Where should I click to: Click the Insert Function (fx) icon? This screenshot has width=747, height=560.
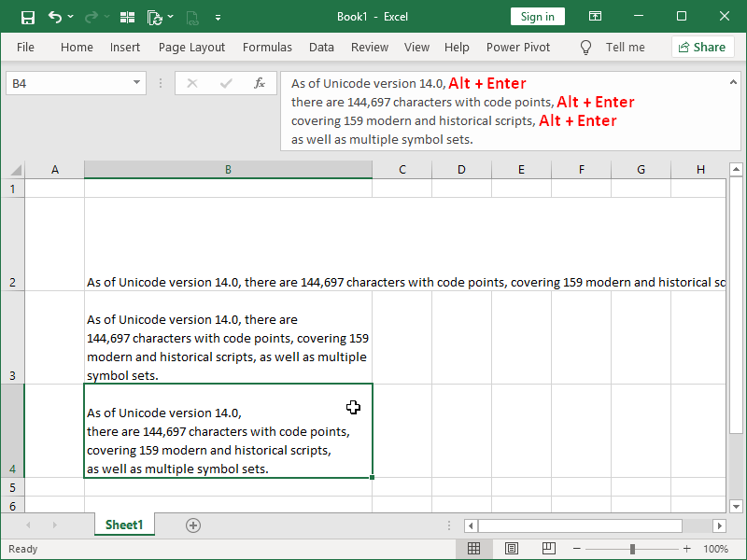click(x=259, y=82)
